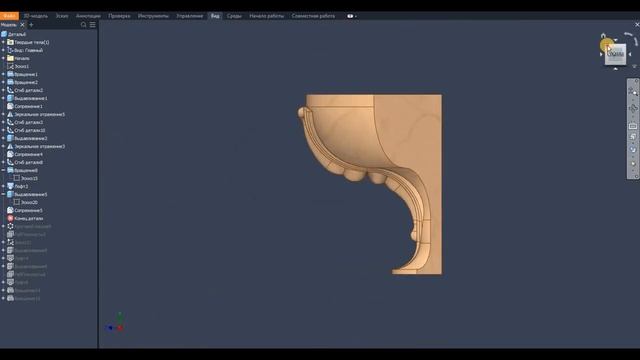Open the Аннотации ribbon tab
This screenshot has width=640, height=360.
(x=88, y=16)
